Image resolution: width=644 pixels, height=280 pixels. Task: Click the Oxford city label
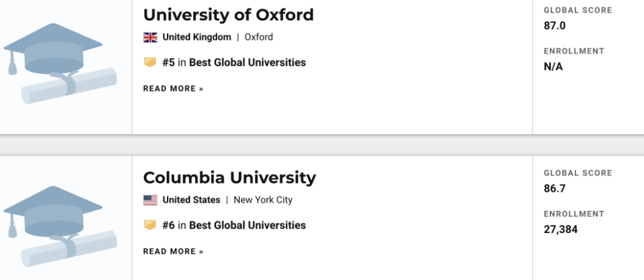259,37
